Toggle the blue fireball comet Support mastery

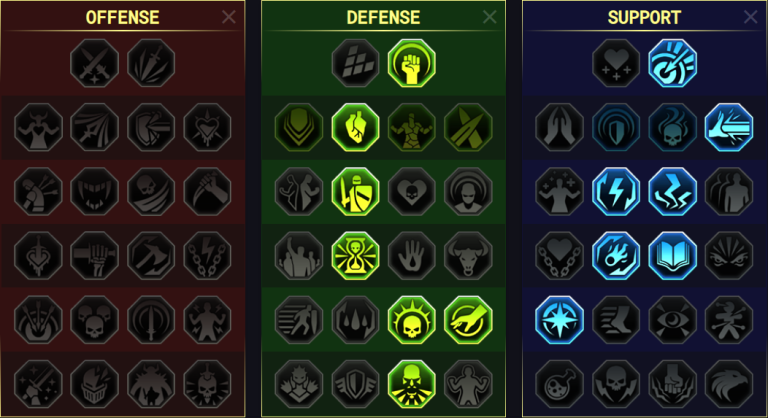click(x=616, y=256)
